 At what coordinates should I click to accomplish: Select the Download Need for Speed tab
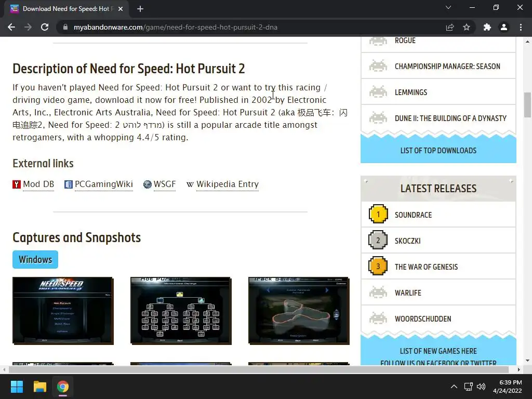click(66, 9)
